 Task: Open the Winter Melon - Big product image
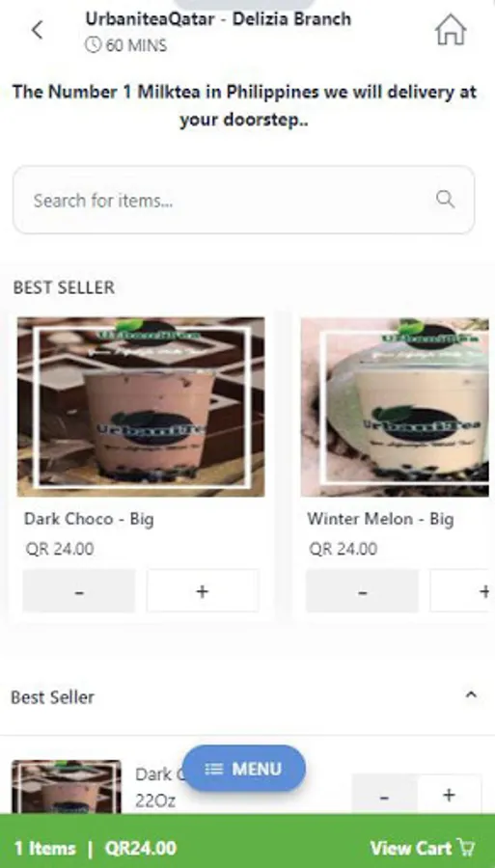[x=395, y=407]
